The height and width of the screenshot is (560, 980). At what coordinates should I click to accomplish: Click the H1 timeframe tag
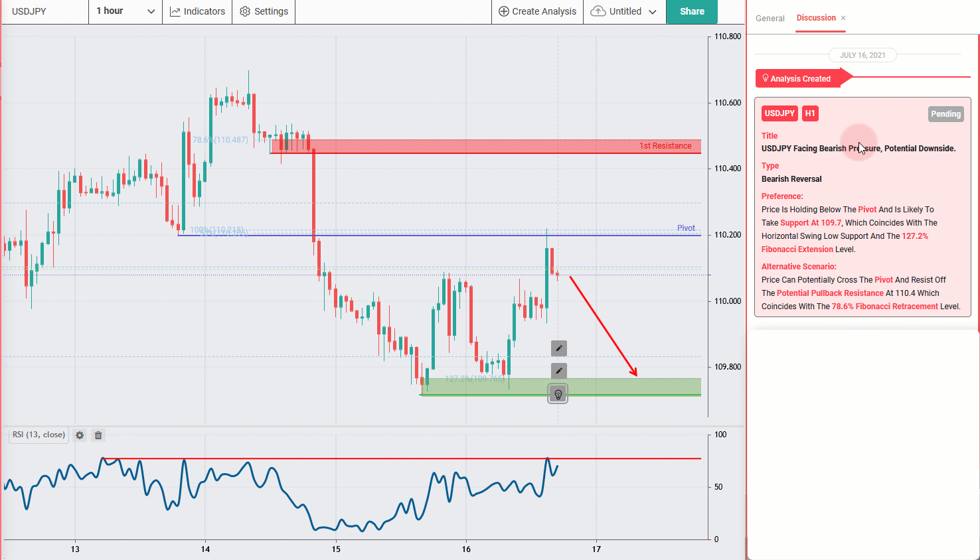[810, 113]
